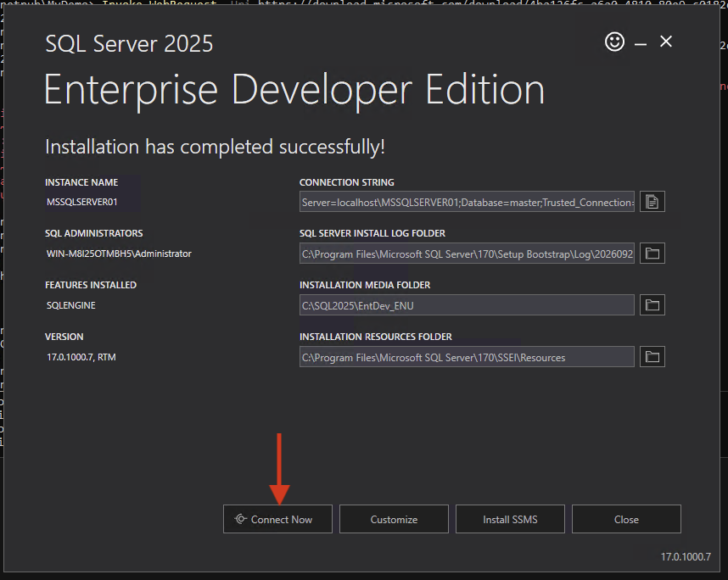Viewport: 728px width, 580px height.
Task: Click the INSTANCE NAME label
Action: (81, 182)
